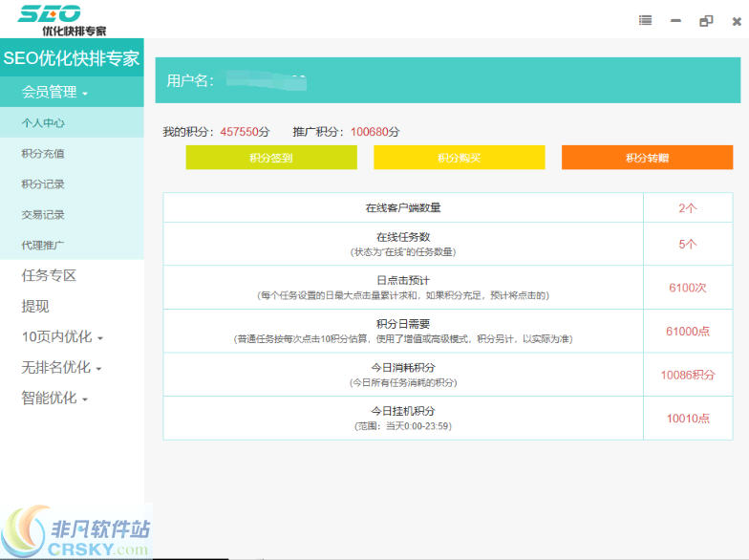Select 代理推广 sidebar entry
The height and width of the screenshot is (560, 749).
(72, 245)
